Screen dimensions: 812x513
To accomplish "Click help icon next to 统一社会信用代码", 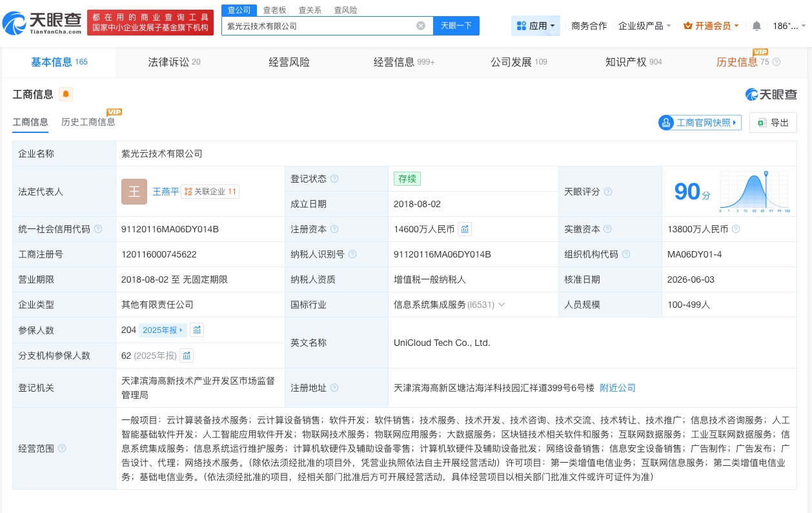I will coord(98,229).
